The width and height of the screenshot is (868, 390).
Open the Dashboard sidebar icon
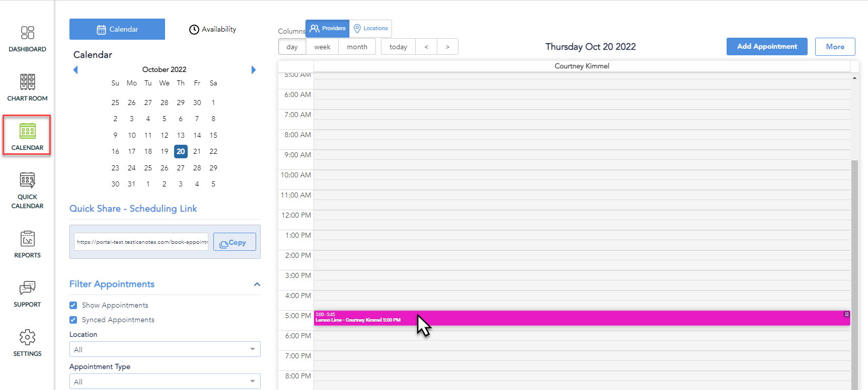click(x=27, y=33)
